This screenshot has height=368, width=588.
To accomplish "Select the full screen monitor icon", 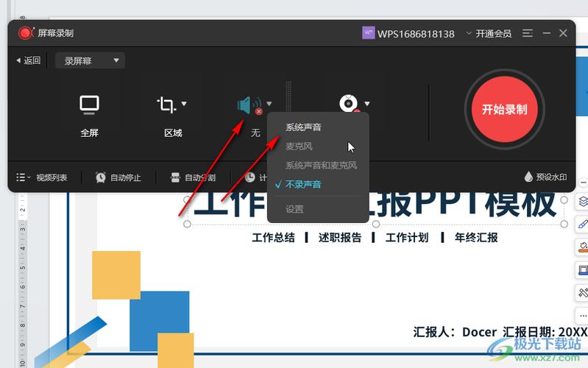I will point(89,105).
